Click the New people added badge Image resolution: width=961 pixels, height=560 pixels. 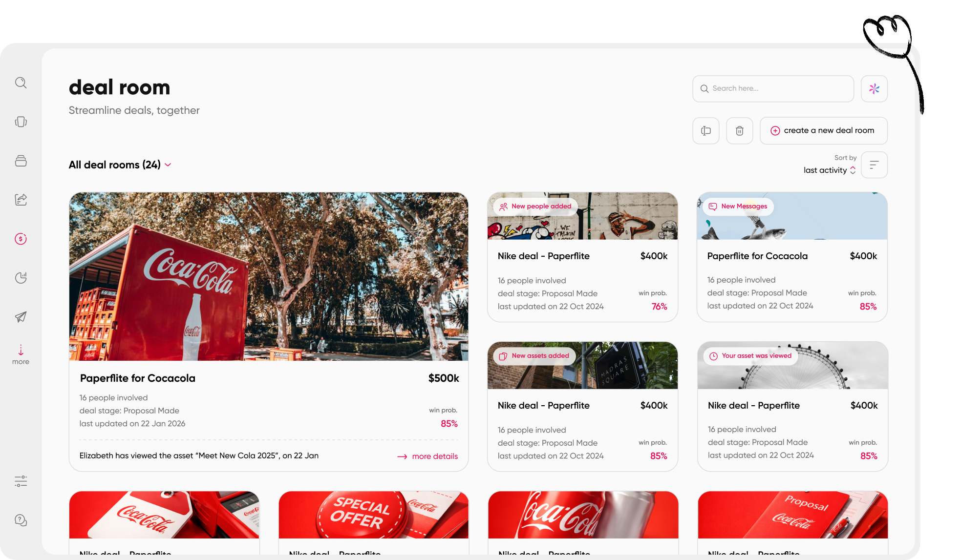[535, 207]
